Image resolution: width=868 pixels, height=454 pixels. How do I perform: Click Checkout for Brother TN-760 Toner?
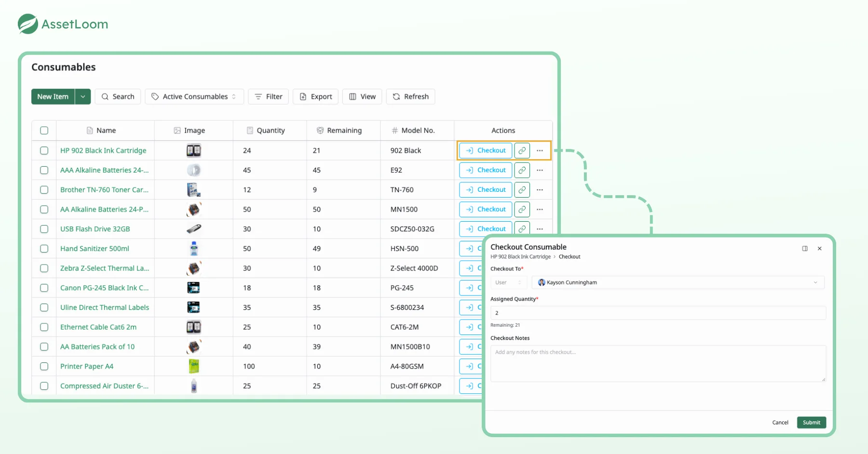coord(486,190)
